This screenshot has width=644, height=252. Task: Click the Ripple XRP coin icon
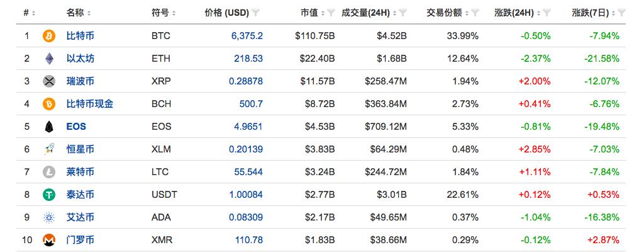point(48,81)
